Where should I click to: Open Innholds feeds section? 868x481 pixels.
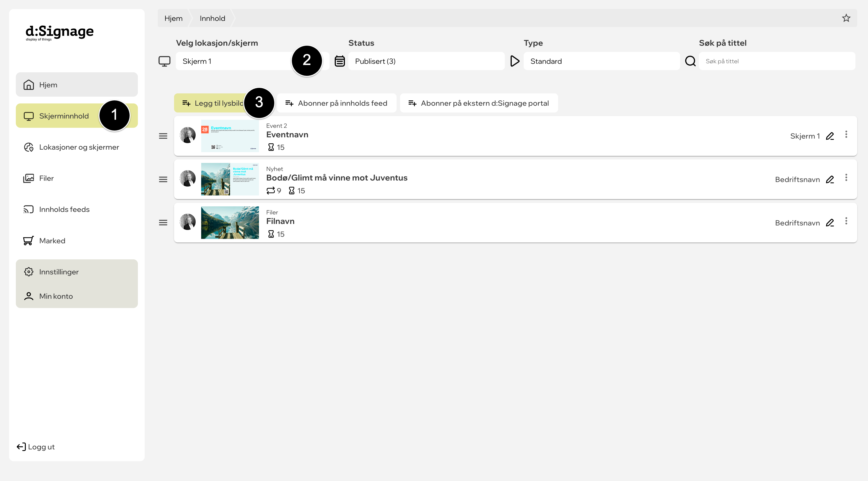click(x=77, y=210)
